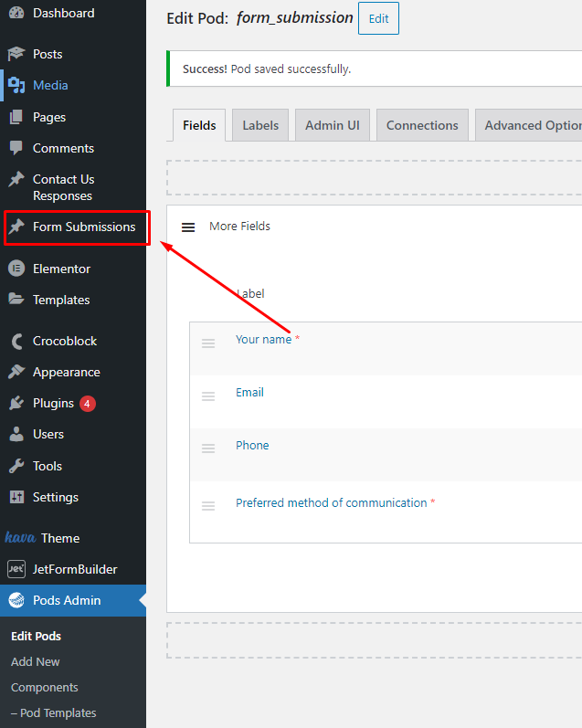
Task: Open the JetFormBuilder menu item
Action: 73,569
